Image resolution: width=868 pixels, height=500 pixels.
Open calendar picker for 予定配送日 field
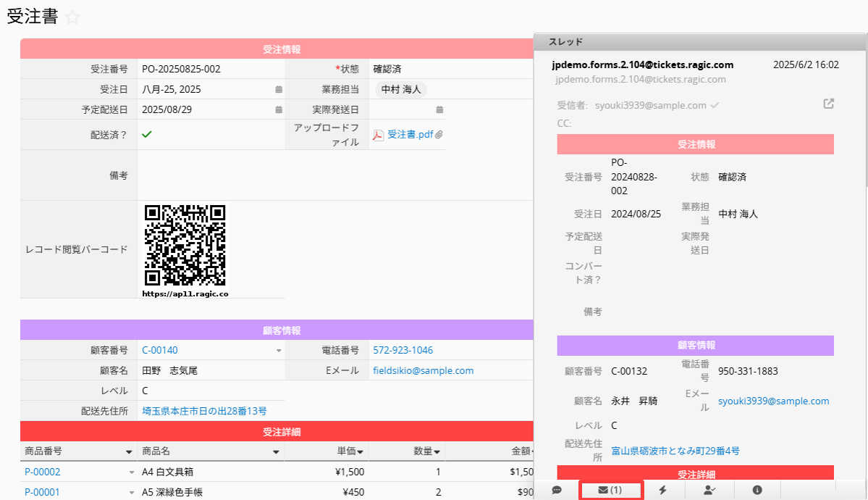pyautogui.click(x=279, y=110)
